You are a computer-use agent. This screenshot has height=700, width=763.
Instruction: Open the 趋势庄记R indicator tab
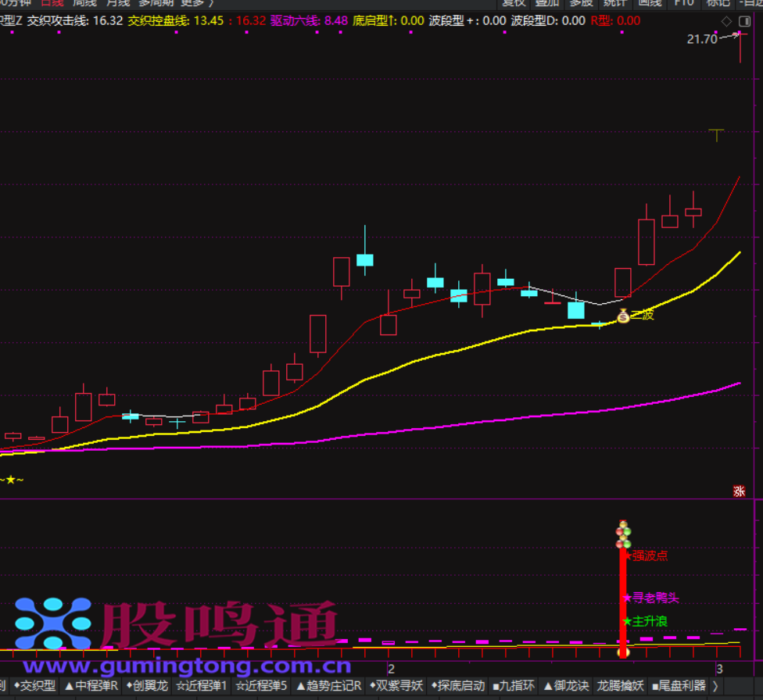(328, 686)
